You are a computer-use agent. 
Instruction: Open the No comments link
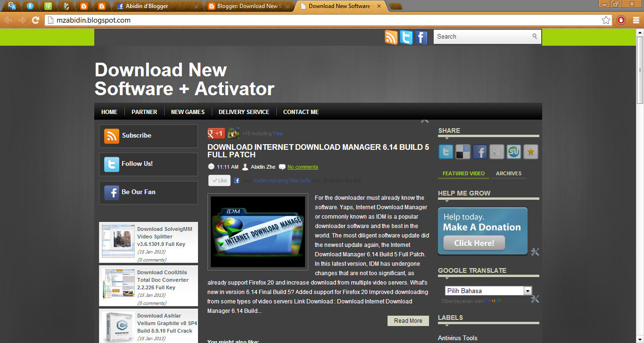[302, 166]
